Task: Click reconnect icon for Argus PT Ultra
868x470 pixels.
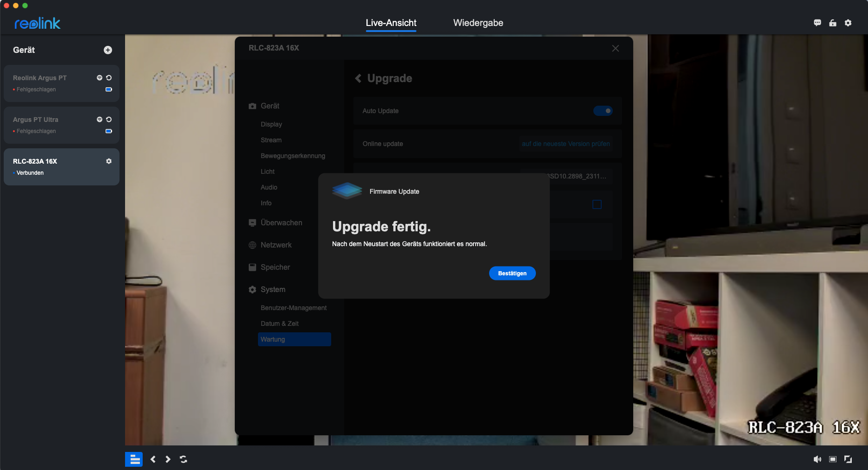Action: pyautogui.click(x=109, y=120)
